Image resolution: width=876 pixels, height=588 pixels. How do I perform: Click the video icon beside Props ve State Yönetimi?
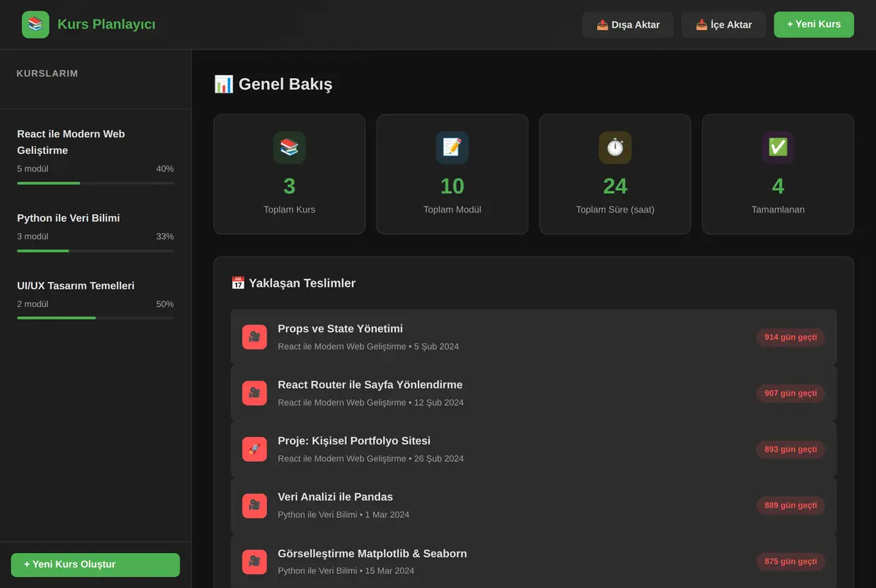[x=255, y=337]
